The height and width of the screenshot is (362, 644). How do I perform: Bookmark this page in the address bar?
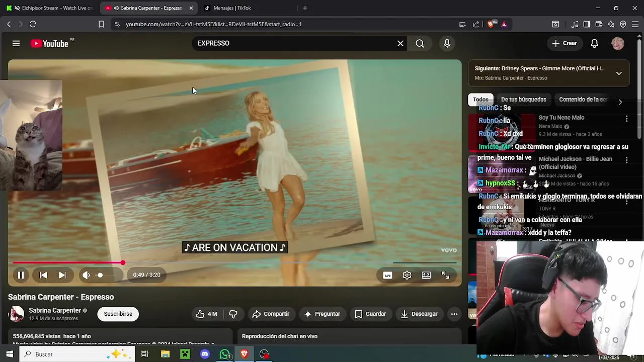click(x=101, y=24)
